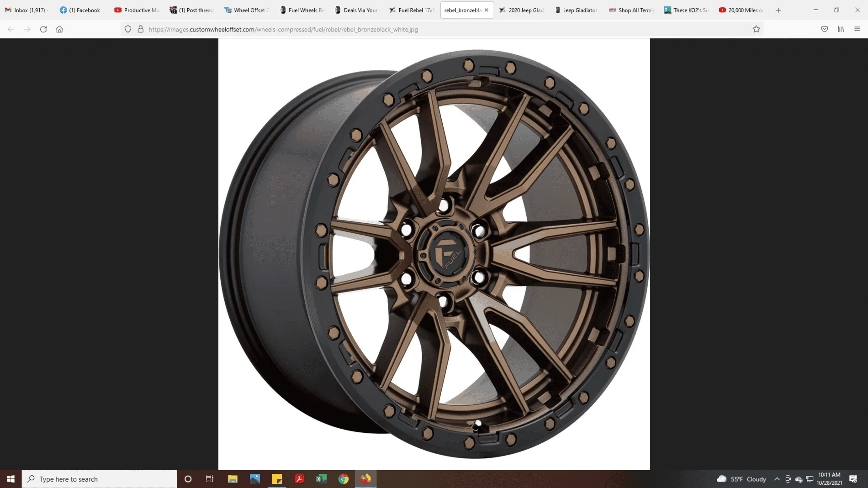
Task: Restore down the Firefox window
Action: 837,10
